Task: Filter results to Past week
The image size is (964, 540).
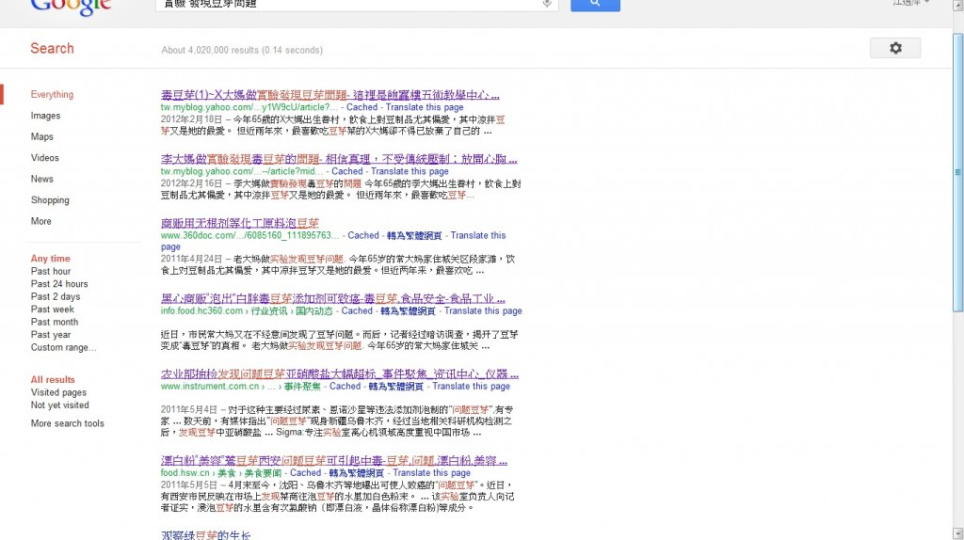Action: pyautogui.click(x=53, y=310)
